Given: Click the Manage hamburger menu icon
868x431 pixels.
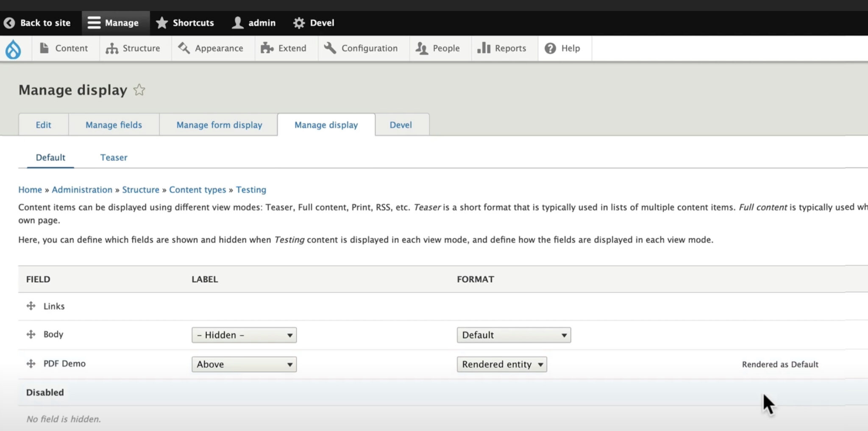Looking at the screenshot, I should (x=94, y=23).
